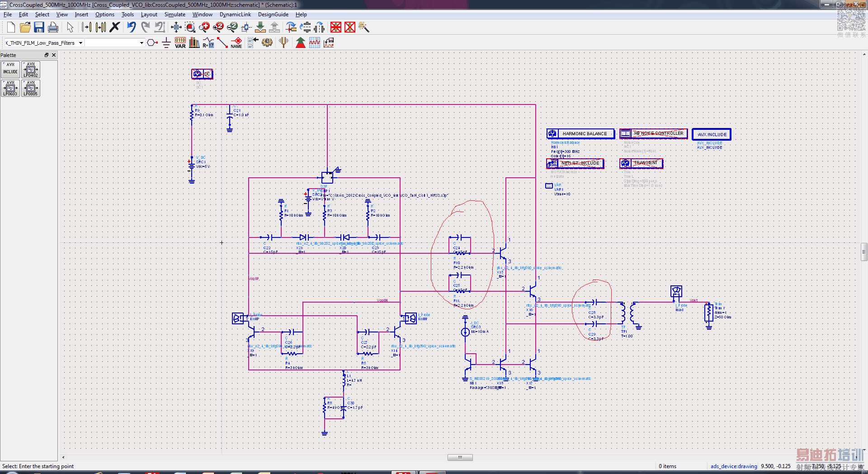Float the Palette panel using undock button
This screenshot has height=474, width=868.
[46, 55]
